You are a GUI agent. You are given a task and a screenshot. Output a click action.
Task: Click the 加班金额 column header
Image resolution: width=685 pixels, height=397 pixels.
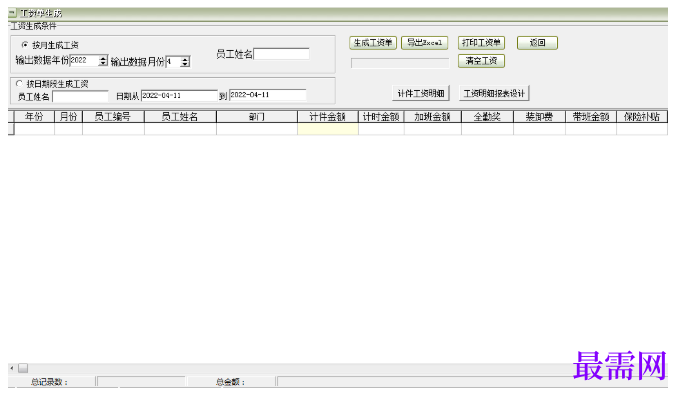(433, 117)
